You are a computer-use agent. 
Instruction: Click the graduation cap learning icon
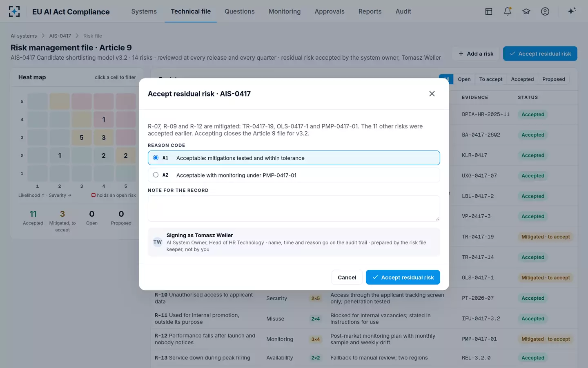526,11
